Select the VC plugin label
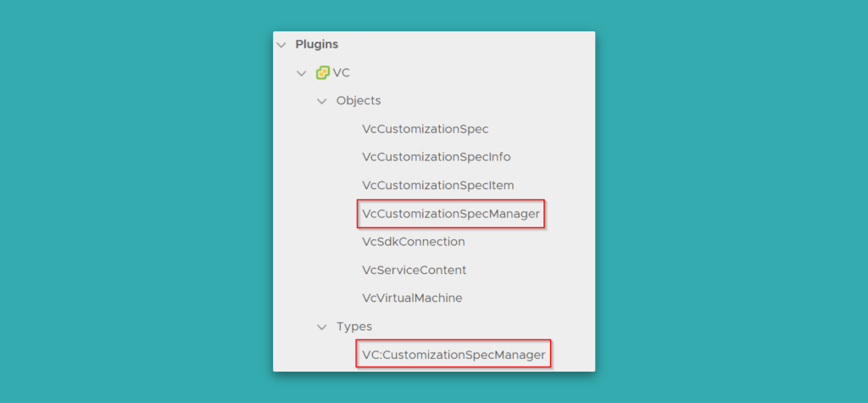This screenshot has height=403, width=868. coord(342,73)
